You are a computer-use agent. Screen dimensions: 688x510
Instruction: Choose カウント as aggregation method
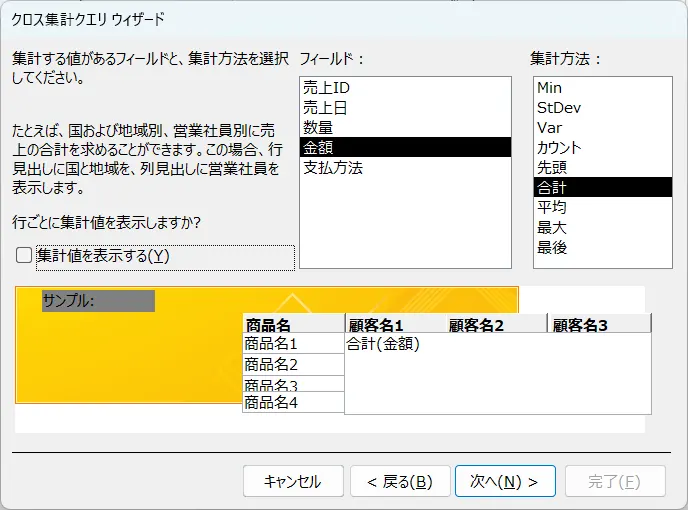(602, 147)
